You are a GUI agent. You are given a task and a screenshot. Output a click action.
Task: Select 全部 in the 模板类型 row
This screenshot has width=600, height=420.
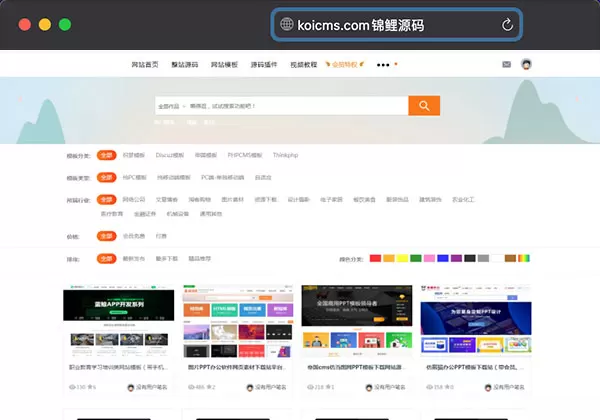click(106, 177)
